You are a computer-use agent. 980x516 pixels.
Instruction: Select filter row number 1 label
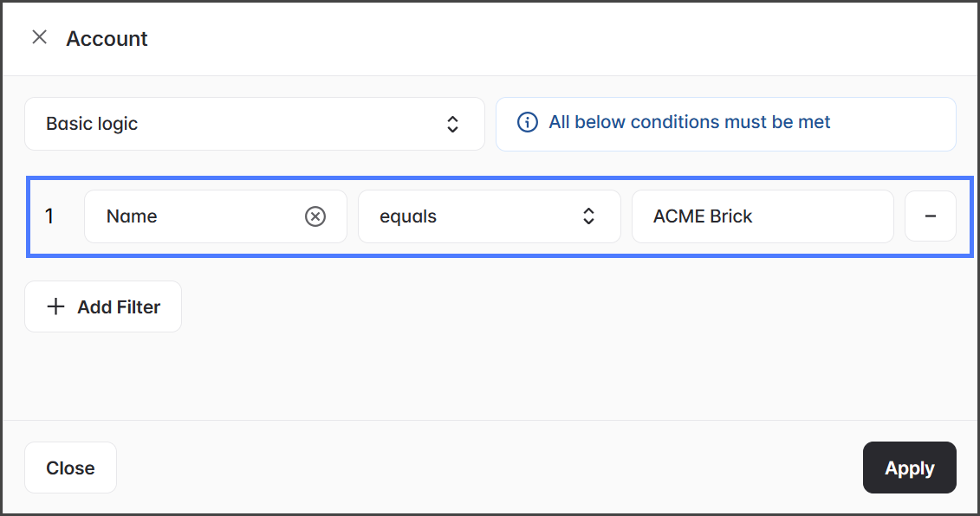(x=49, y=216)
